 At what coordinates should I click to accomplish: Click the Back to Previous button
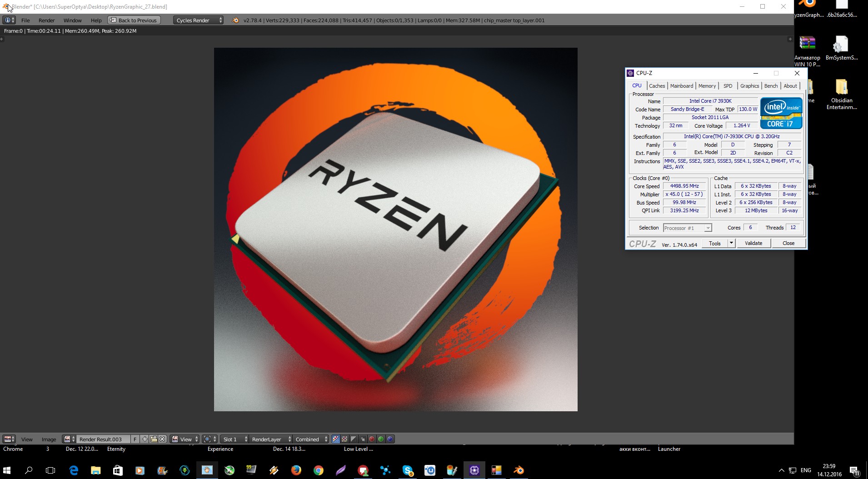tap(134, 20)
